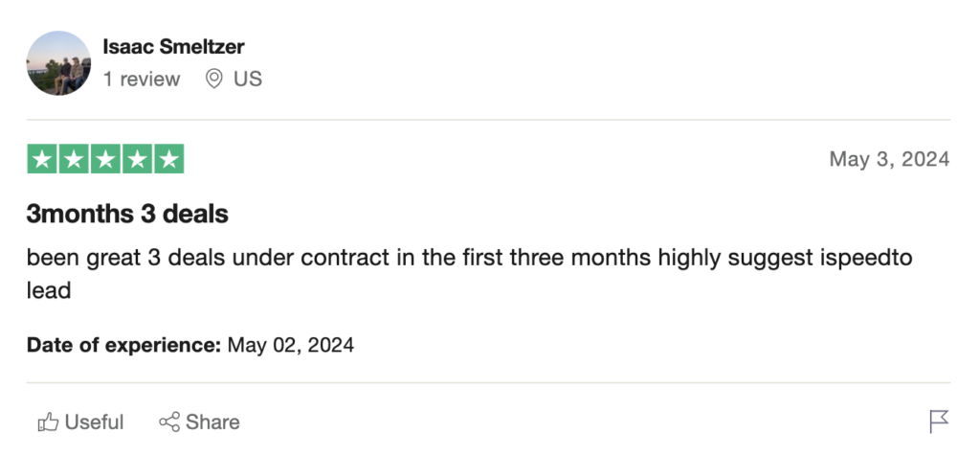The height and width of the screenshot is (457, 980).
Task: Click the "Date of experience" label
Action: tap(123, 345)
